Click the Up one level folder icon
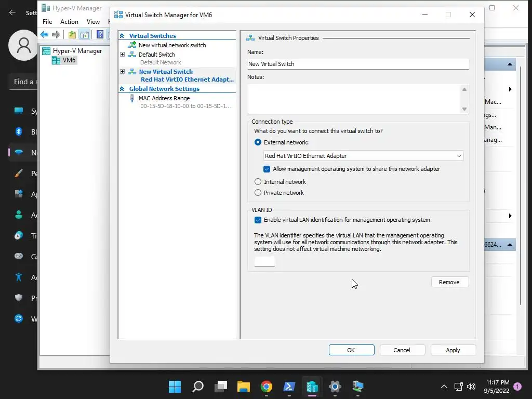The height and width of the screenshot is (399, 532). pos(72,34)
